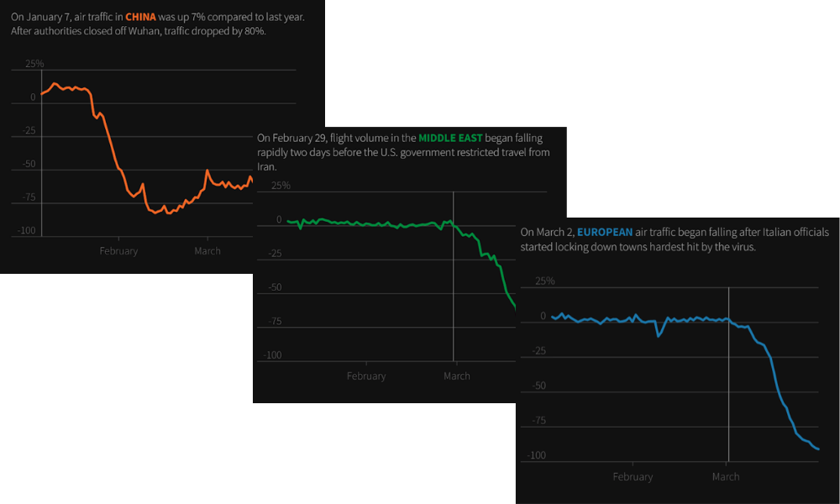Click the March label on the Middle East chart
This screenshot has width=840, height=504.
457,376
